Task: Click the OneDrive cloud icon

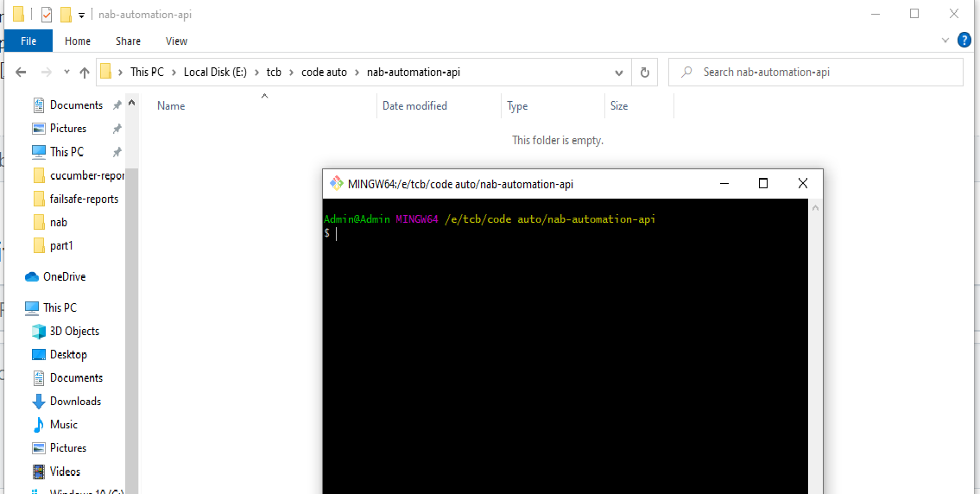Action: coord(32,277)
